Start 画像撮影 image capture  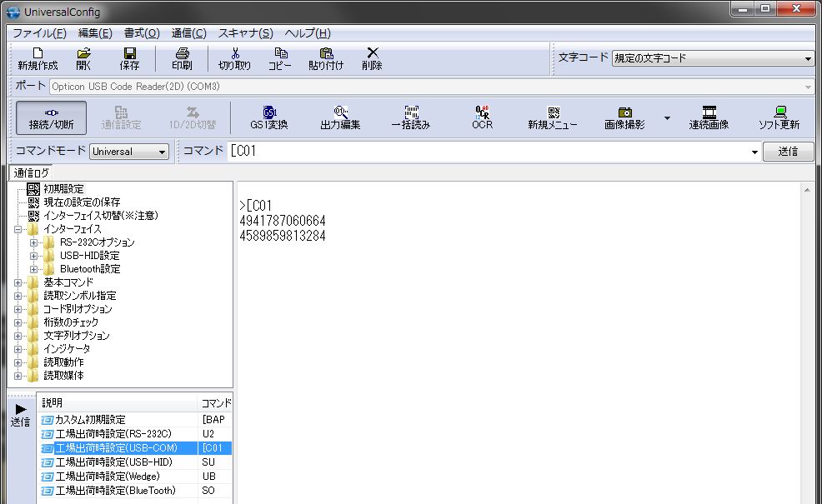tap(624, 117)
